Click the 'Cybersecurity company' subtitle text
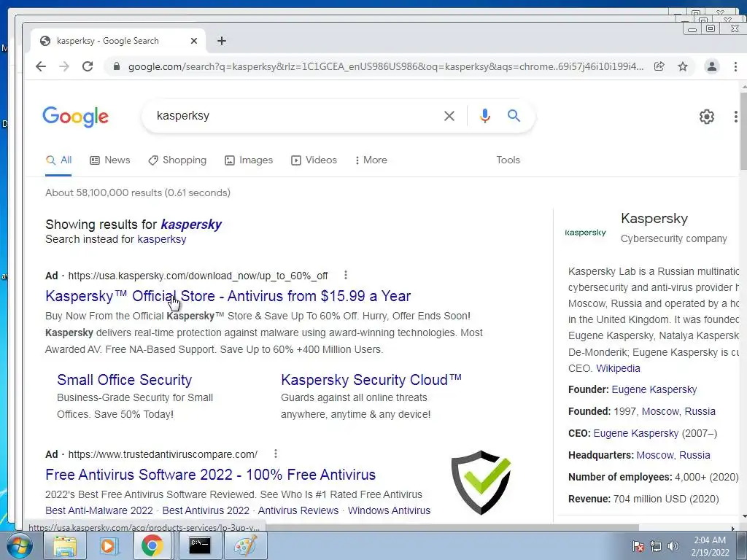The image size is (747, 560). tap(673, 238)
